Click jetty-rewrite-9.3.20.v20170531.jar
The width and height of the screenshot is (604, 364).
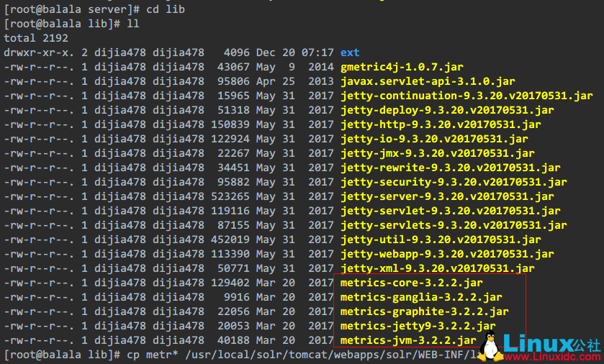click(451, 168)
